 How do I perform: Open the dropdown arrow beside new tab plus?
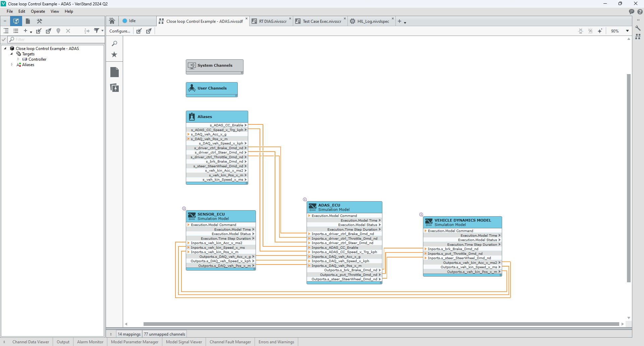click(405, 22)
